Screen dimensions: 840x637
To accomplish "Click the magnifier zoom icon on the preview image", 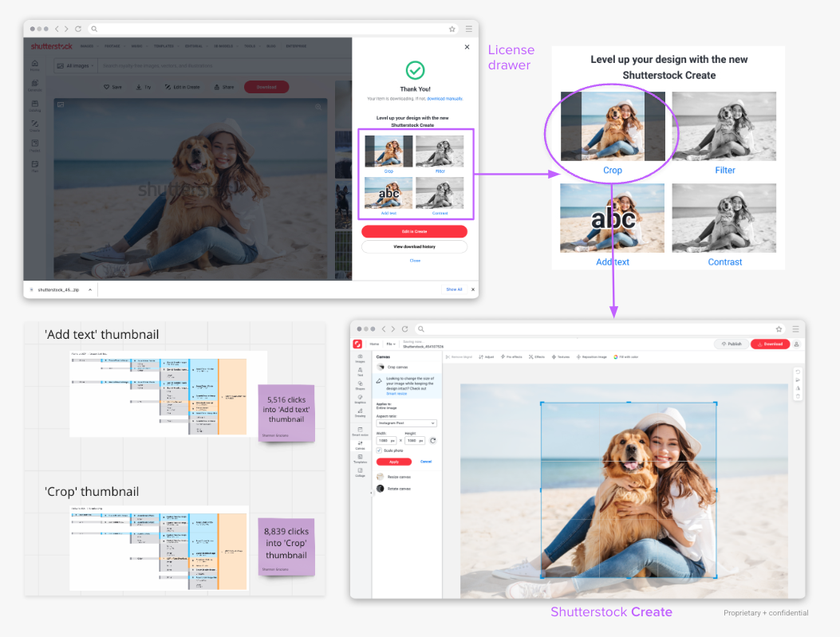I will (x=318, y=107).
